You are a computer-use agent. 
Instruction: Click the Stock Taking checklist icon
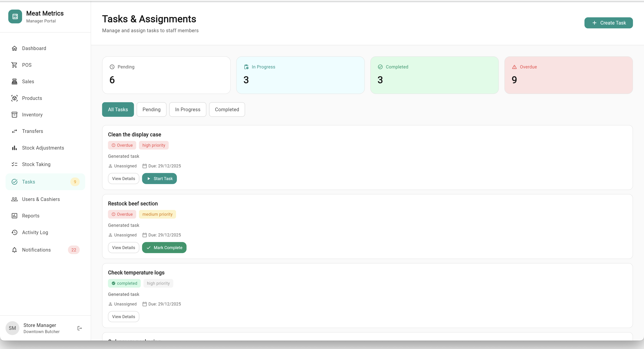(15, 164)
